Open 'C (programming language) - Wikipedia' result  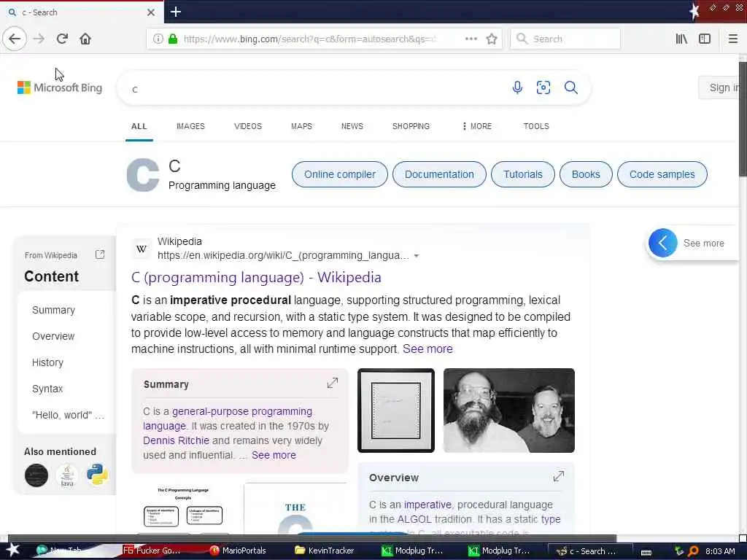[x=256, y=277]
